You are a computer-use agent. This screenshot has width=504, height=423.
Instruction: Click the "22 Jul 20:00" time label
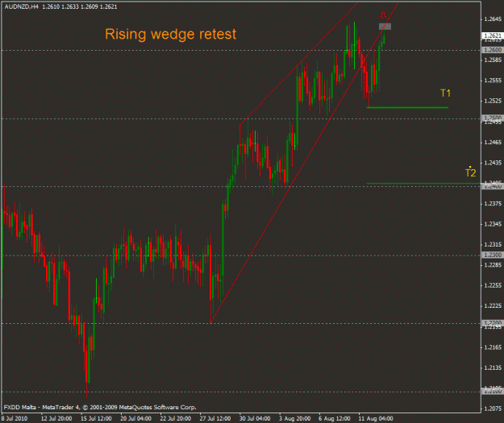tap(176, 418)
